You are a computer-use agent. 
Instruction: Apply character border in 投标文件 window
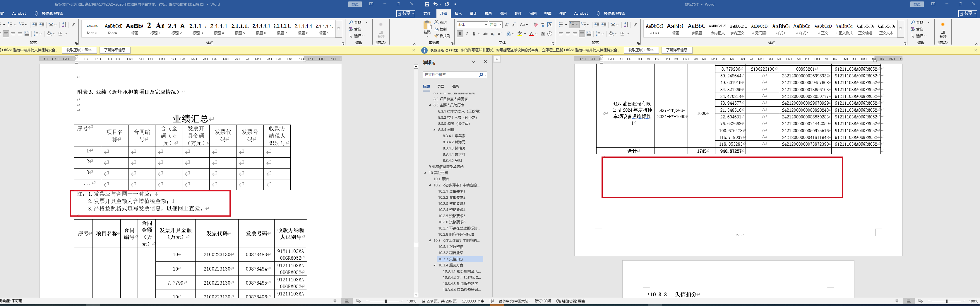click(550, 25)
